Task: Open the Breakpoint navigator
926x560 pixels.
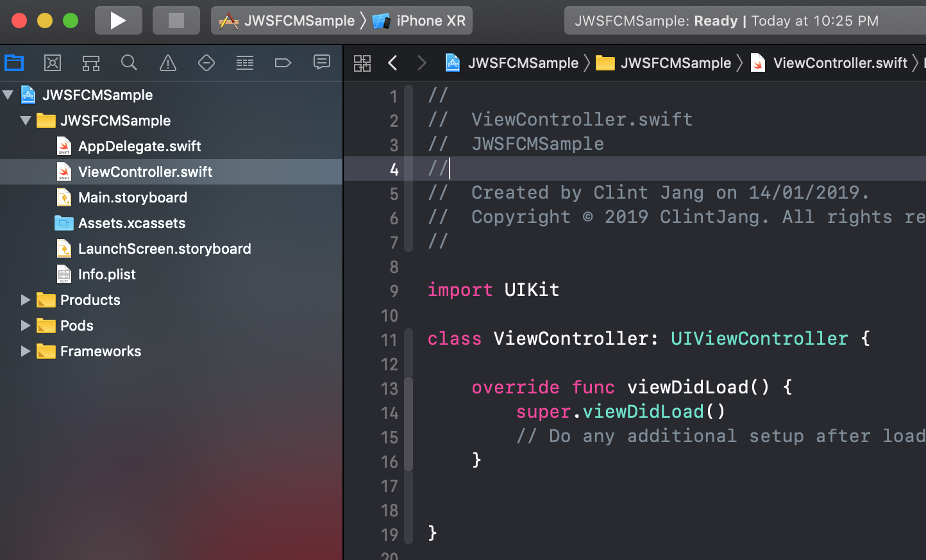Action: click(x=283, y=63)
